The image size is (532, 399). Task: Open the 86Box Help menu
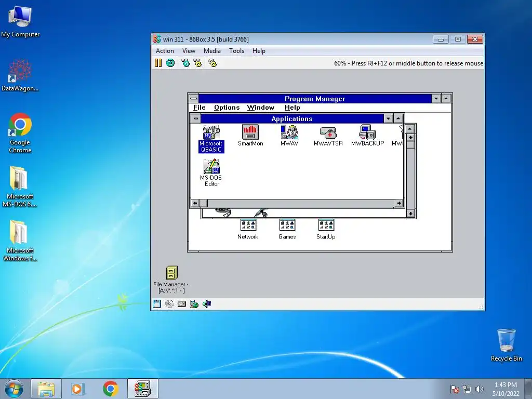[x=259, y=51]
